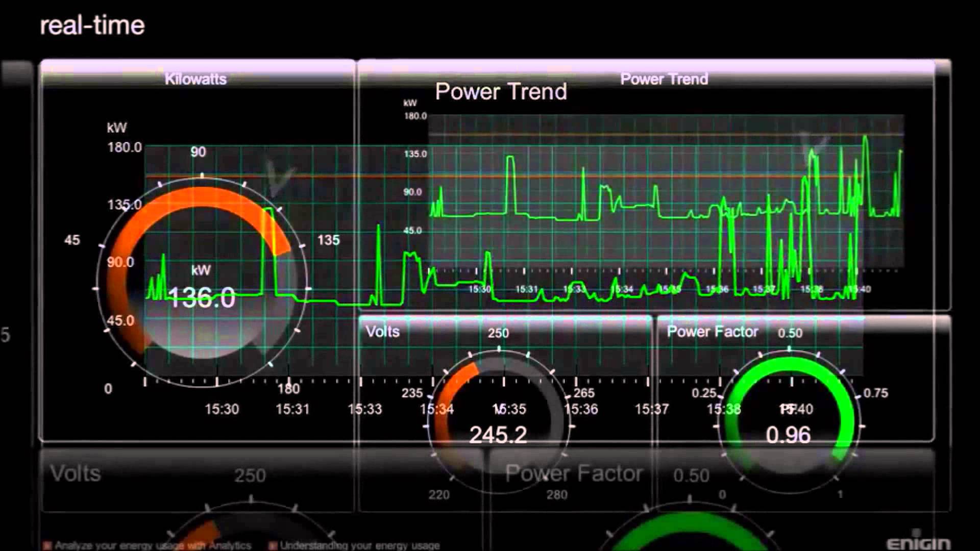Click the 15:30 marker on bottom time axis
Screen dimensions: 980x551
pos(222,409)
